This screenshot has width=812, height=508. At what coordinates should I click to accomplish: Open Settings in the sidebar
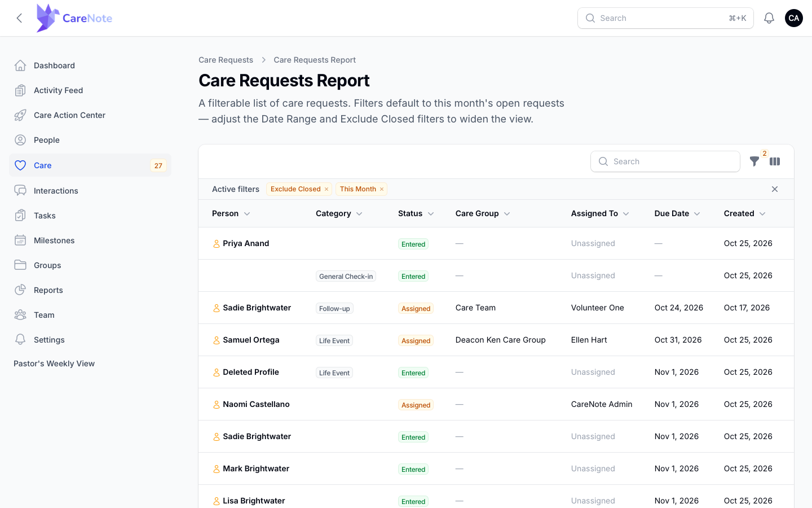pos(90,340)
